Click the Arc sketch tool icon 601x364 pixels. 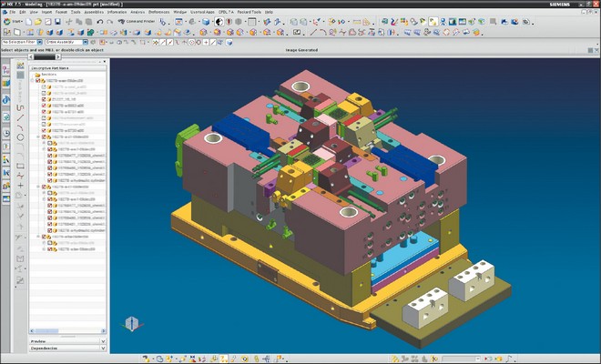click(x=20, y=128)
